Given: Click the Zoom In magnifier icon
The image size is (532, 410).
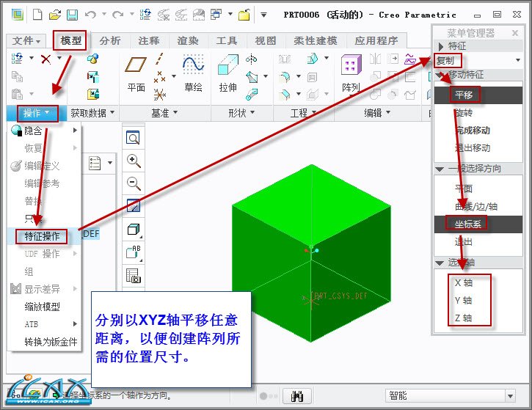Looking at the screenshot, I should 134,161.
